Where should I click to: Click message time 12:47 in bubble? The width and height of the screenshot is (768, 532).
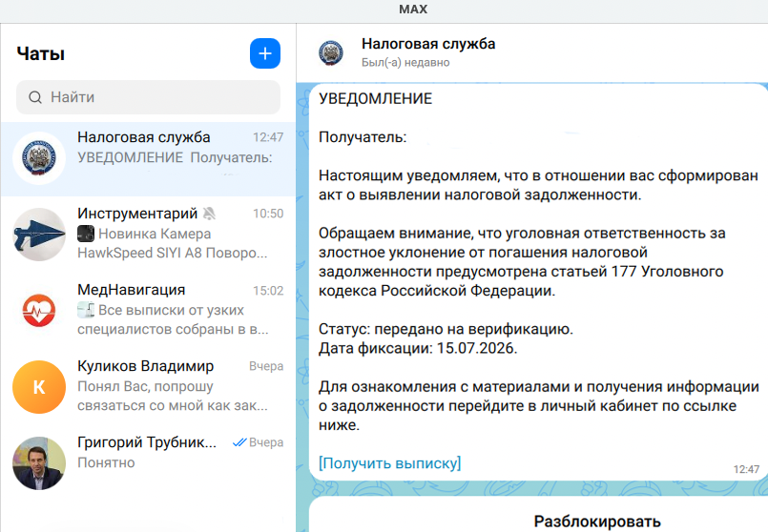[746, 469]
